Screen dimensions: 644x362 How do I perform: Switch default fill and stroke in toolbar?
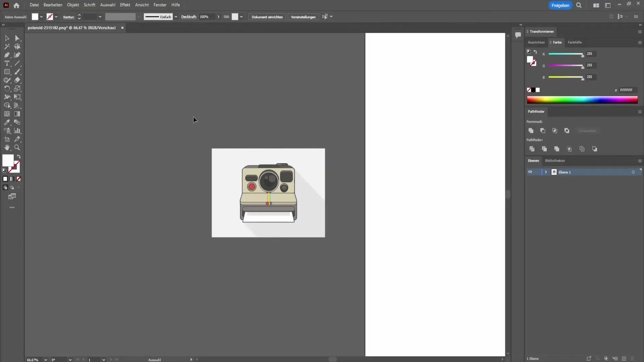click(4, 171)
